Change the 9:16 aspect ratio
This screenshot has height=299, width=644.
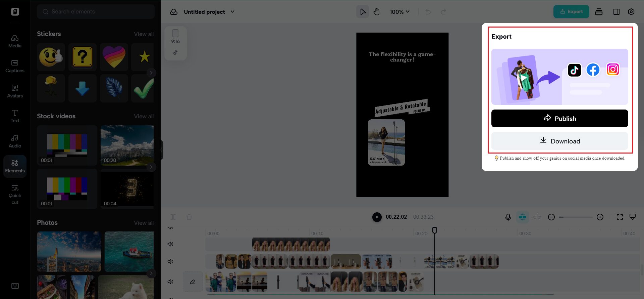click(x=175, y=37)
